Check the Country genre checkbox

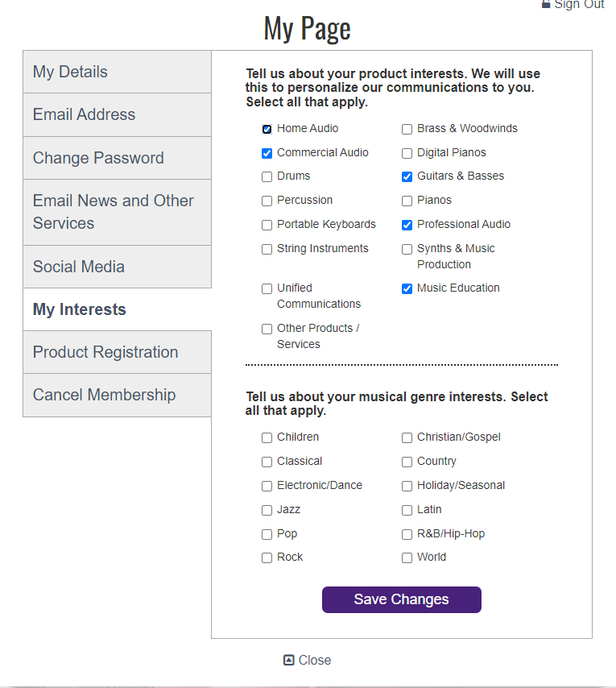(407, 462)
